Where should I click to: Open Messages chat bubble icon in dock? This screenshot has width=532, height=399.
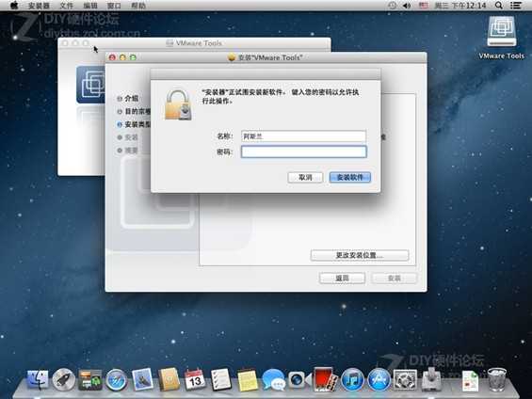click(x=273, y=379)
